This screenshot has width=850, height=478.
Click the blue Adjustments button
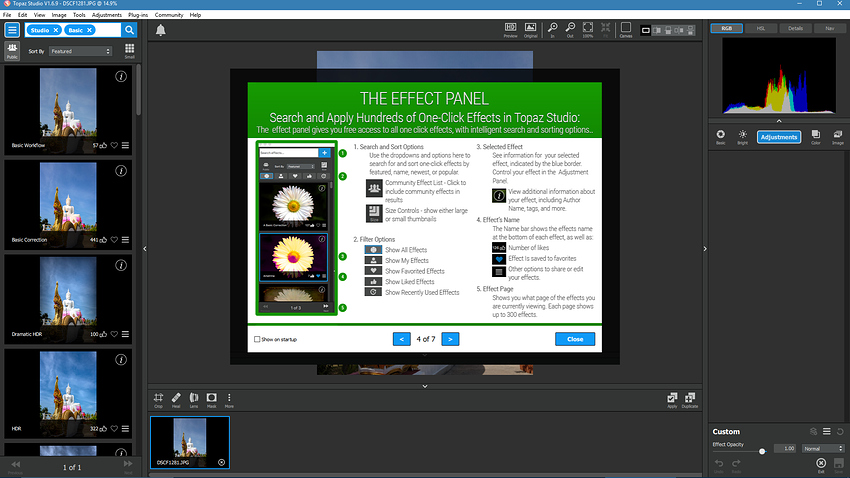point(778,137)
